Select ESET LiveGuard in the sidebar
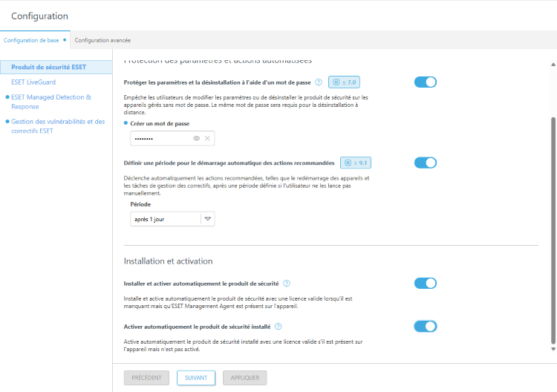Viewport: 557px width, 392px height. click(x=33, y=82)
